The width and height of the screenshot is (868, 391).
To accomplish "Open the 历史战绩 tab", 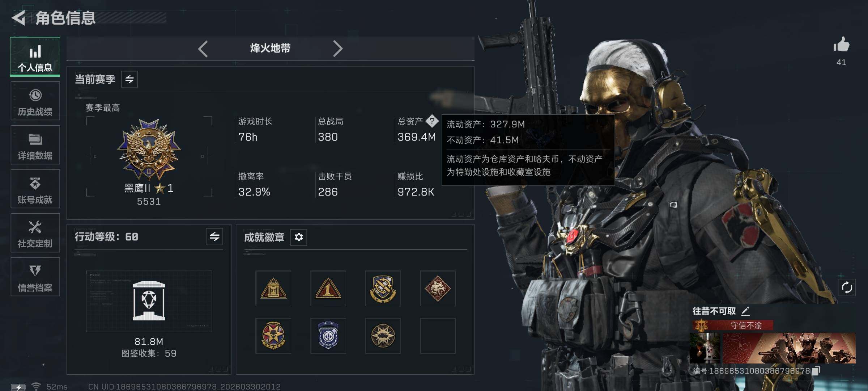I will tap(35, 101).
